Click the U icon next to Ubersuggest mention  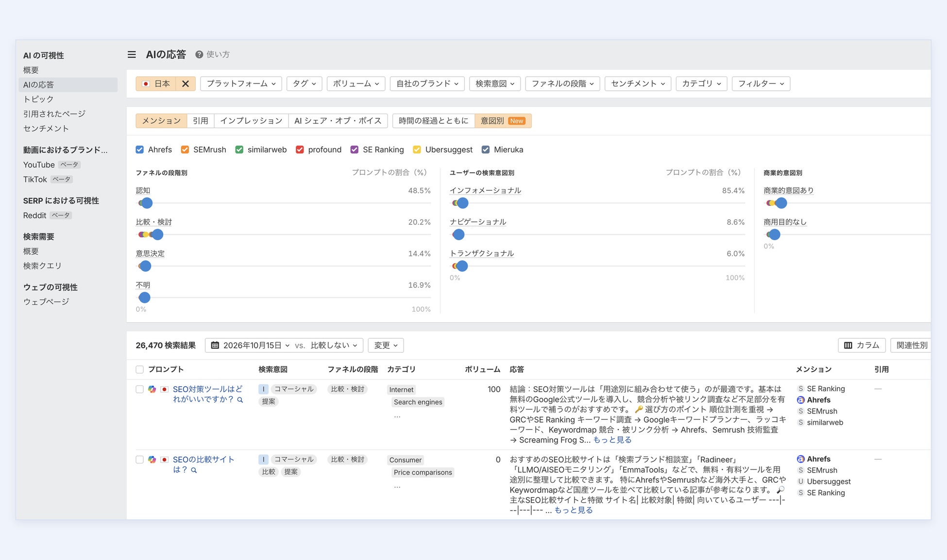tap(801, 481)
